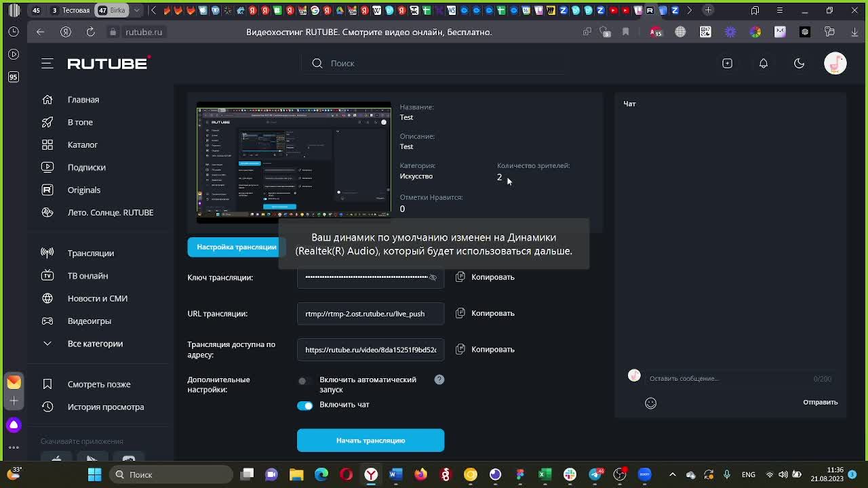Screen dimensions: 868x488
Task: Copy the URL трансляции value
Action: tap(486, 313)
